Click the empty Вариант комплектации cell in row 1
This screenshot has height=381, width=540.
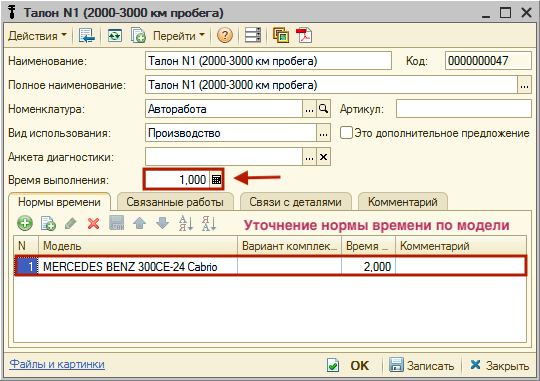tap(290, 266)
